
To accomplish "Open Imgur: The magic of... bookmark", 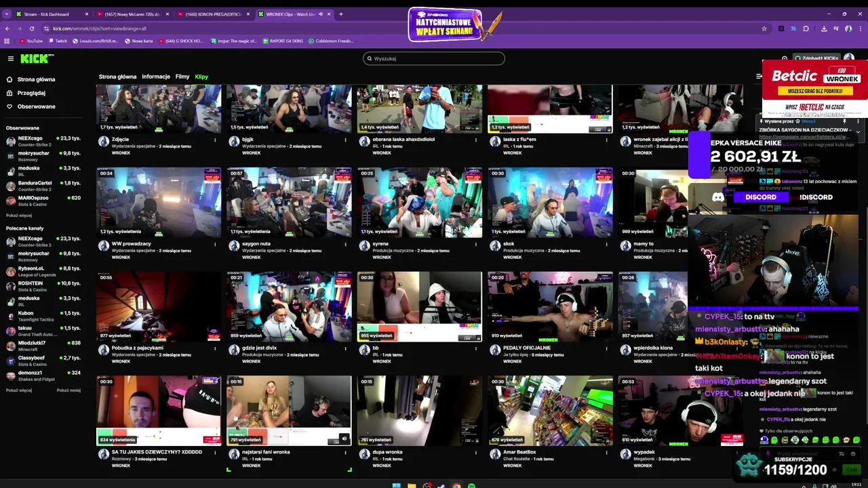I will pyautogui.click(x=233, y=41).
